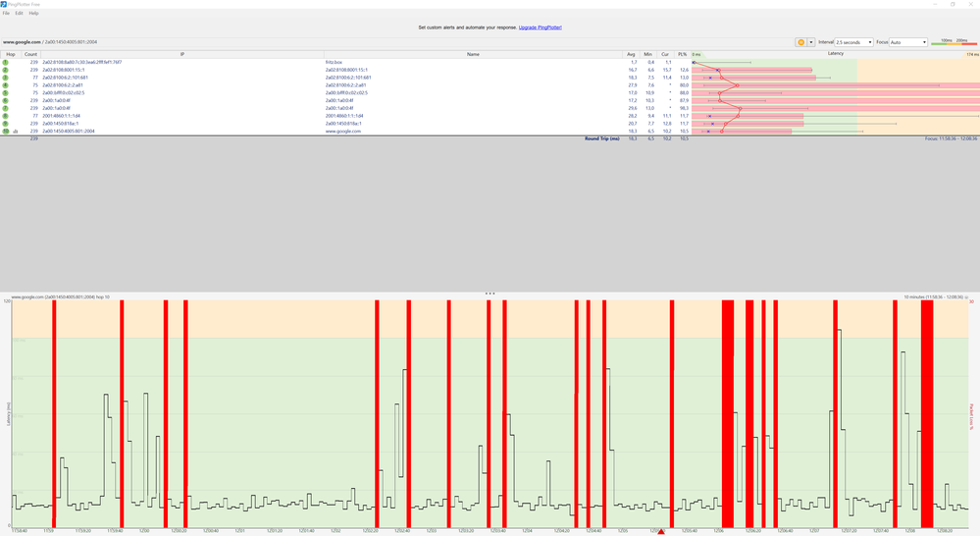The image size is (980, 536).
Task: Click the Focus time range status text
Action: pos(951,138)
